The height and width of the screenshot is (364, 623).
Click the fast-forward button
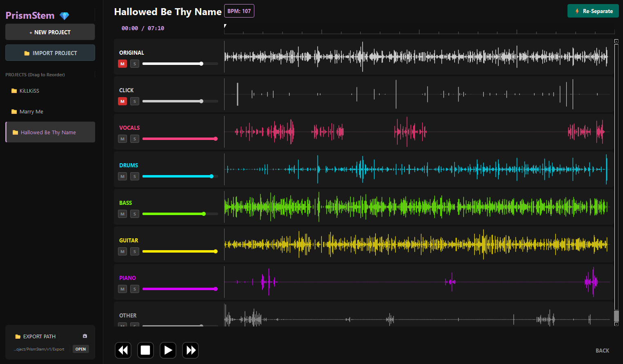[x=190, y=350]
